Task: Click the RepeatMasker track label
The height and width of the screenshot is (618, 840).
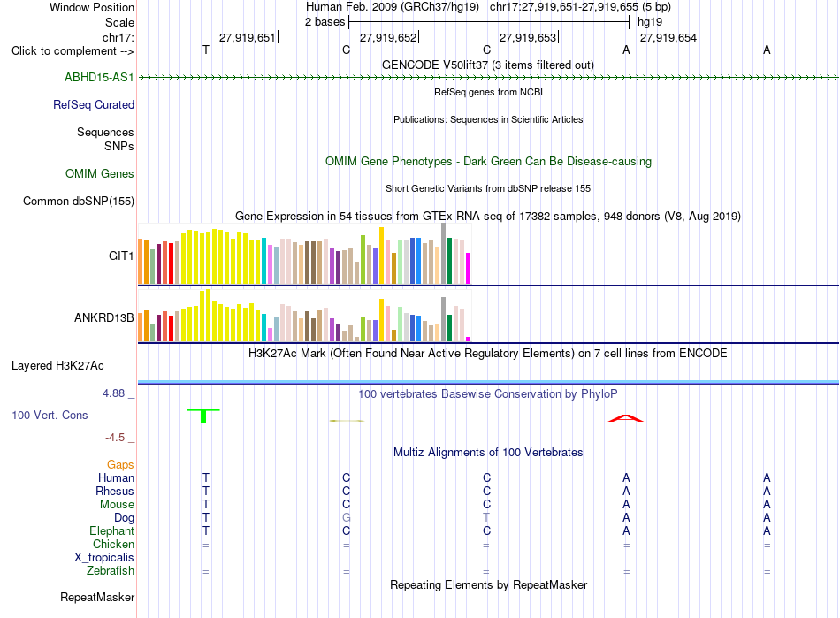Action: point(97,597)
